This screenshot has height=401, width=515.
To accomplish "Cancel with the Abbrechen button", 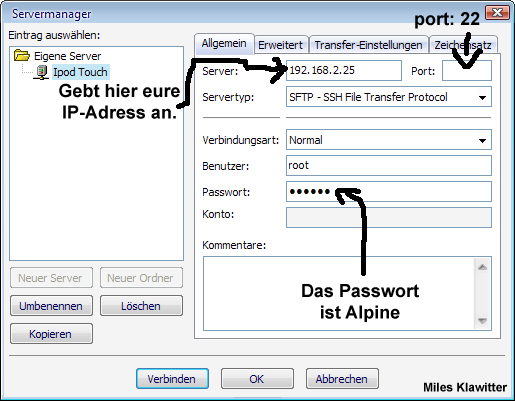I will point(342,379).
